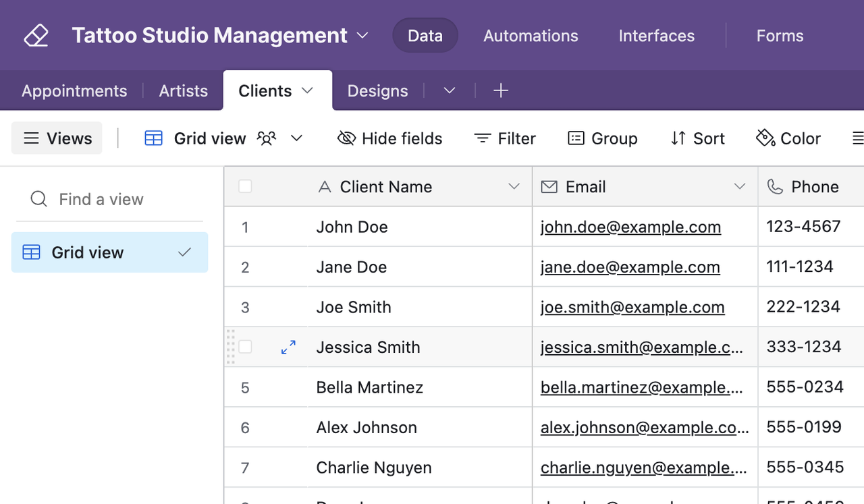The height and width of the screenshot is (504, 864).
Task: Open jane.doe@example.com email link
Action: 630,267
